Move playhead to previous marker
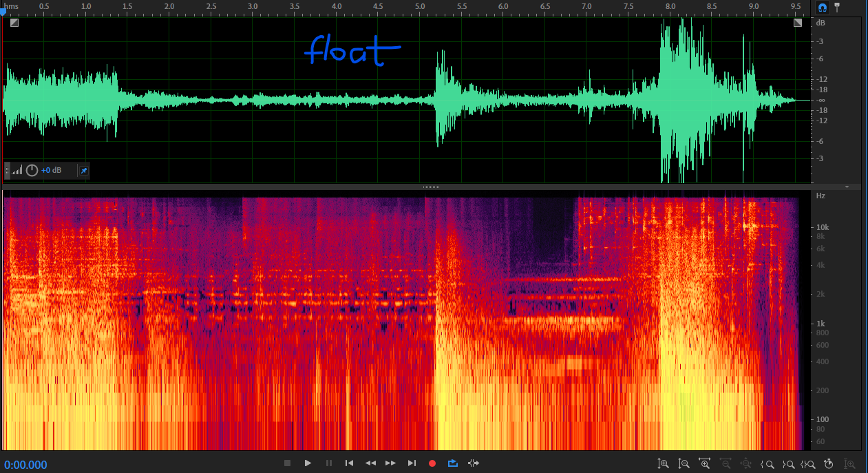868x473 pixels. pyautogui.click(x=349, y=463)
